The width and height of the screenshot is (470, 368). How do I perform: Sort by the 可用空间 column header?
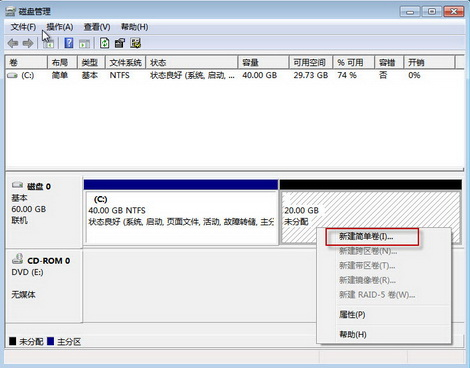point(311,63)
